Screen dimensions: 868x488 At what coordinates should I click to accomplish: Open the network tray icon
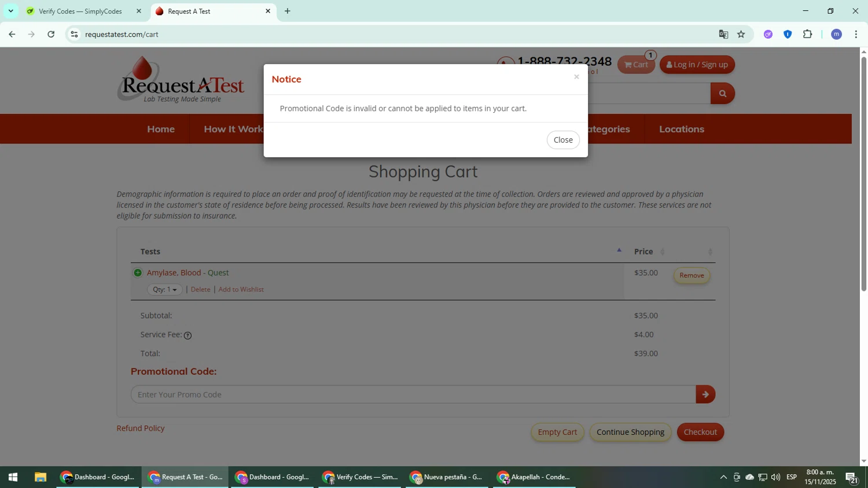pos(763,477)
